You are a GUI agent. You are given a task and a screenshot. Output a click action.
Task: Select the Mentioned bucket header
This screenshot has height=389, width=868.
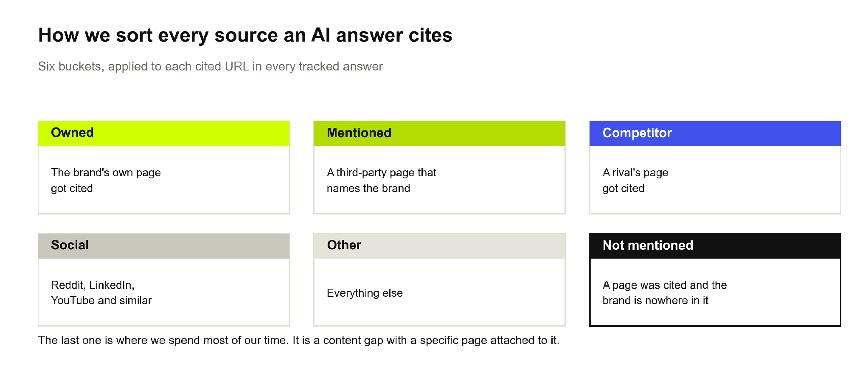[439, 133]
